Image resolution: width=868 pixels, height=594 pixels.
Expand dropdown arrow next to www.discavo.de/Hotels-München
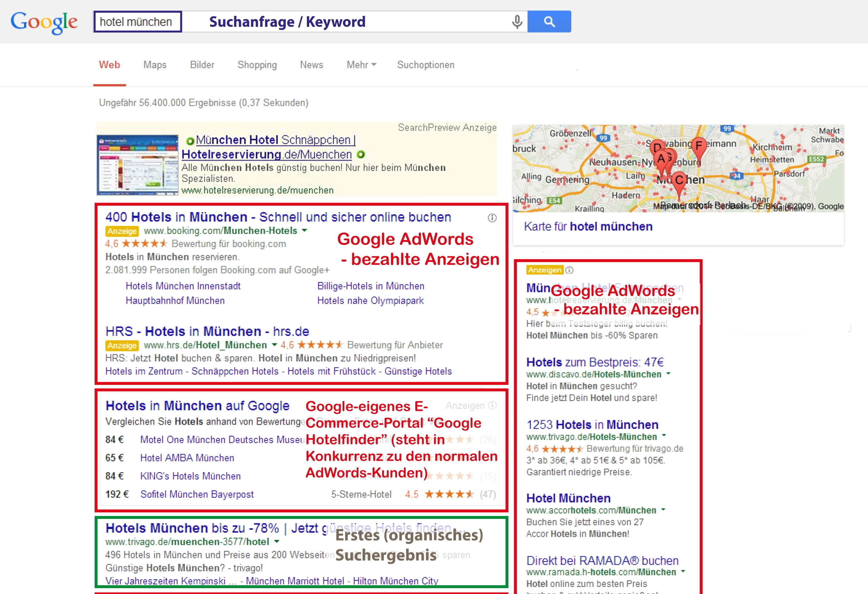(x=668, y=373)
